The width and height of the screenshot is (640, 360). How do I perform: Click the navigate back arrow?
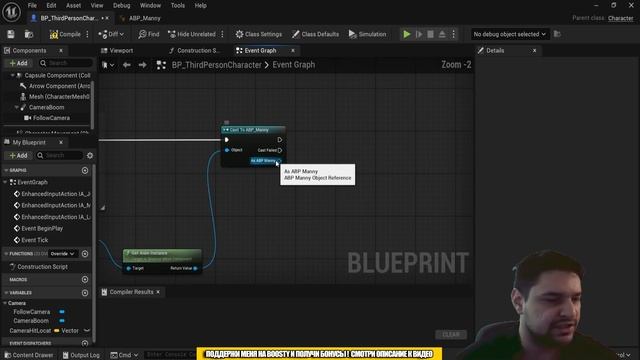[127, 65]
